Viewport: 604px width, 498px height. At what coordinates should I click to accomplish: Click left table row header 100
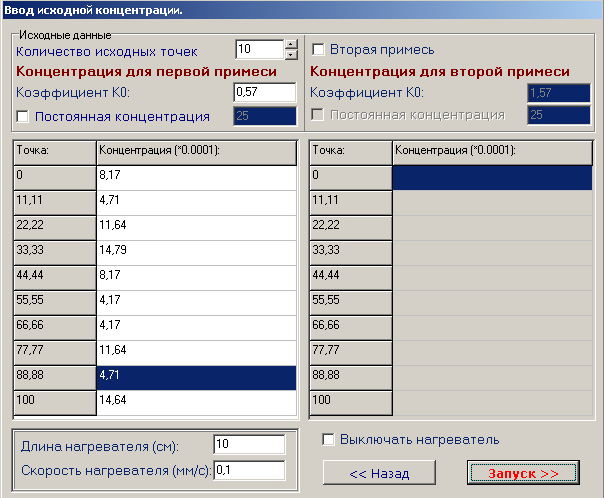tap(55, 403)
